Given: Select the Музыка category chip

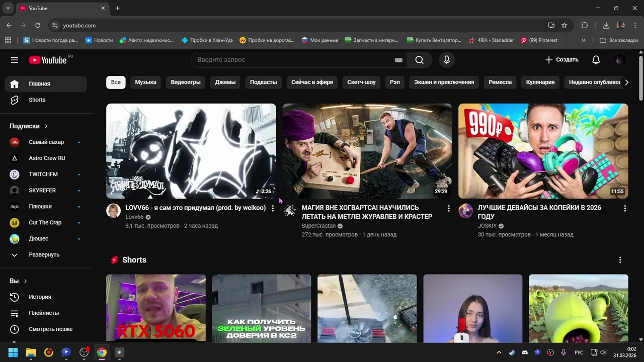Looking at the screenshot, I should [x=146, y=82].
